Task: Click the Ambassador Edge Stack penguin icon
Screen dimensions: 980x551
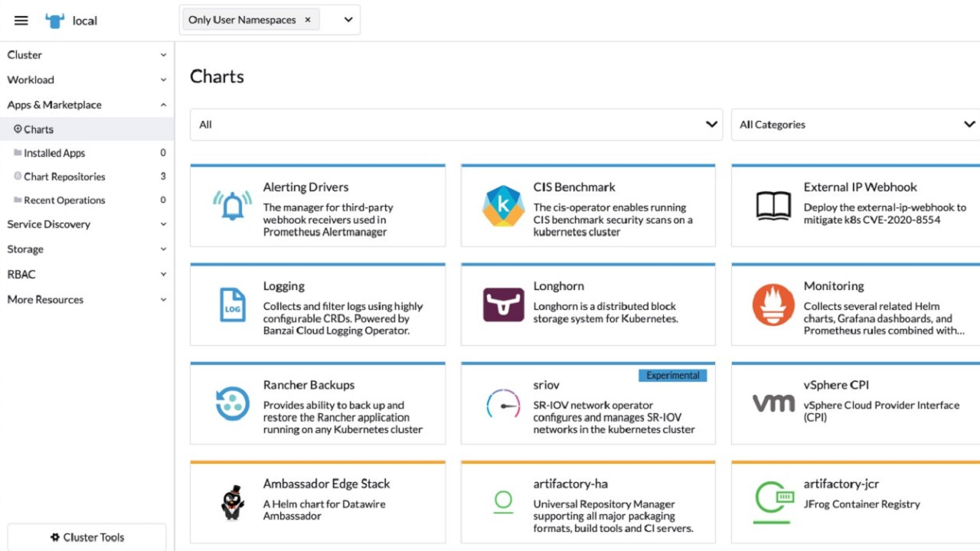Action: (233, 502)
